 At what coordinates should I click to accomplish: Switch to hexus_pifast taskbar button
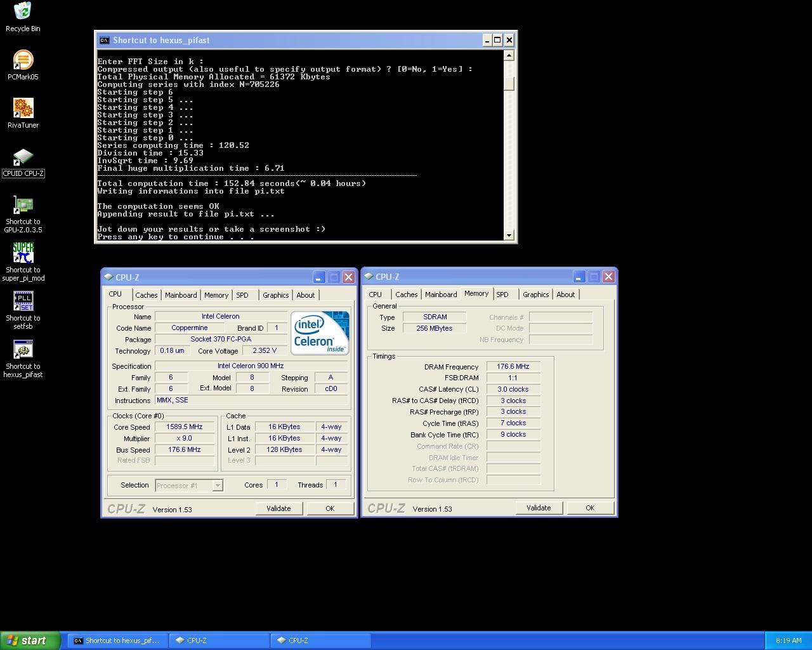[x=117, y=640]
